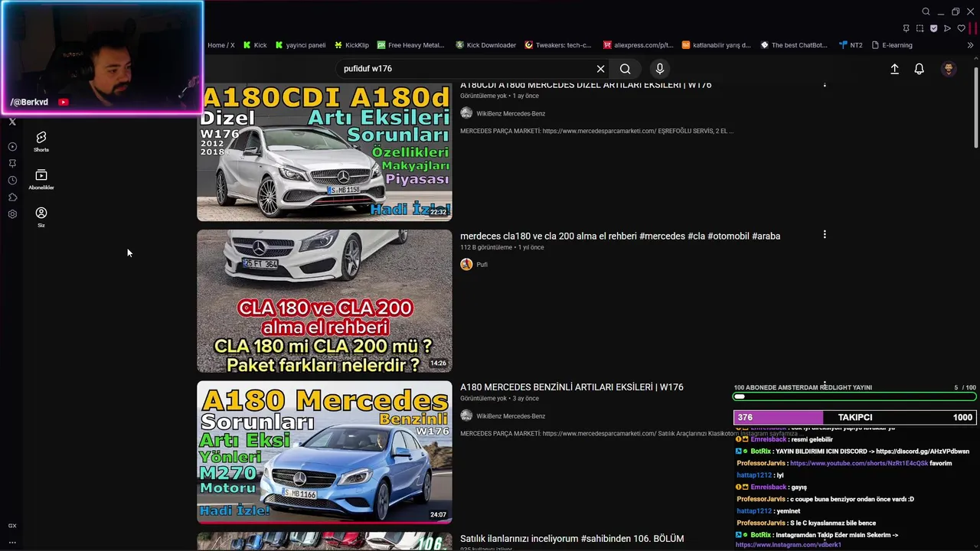Open ProfessorJarvis's YouTube shorts link in chat

point(859,464)
